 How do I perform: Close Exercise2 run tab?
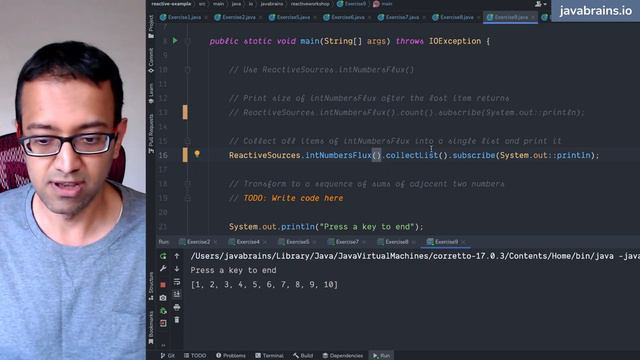pyautogui.click(x=216, y=242)
